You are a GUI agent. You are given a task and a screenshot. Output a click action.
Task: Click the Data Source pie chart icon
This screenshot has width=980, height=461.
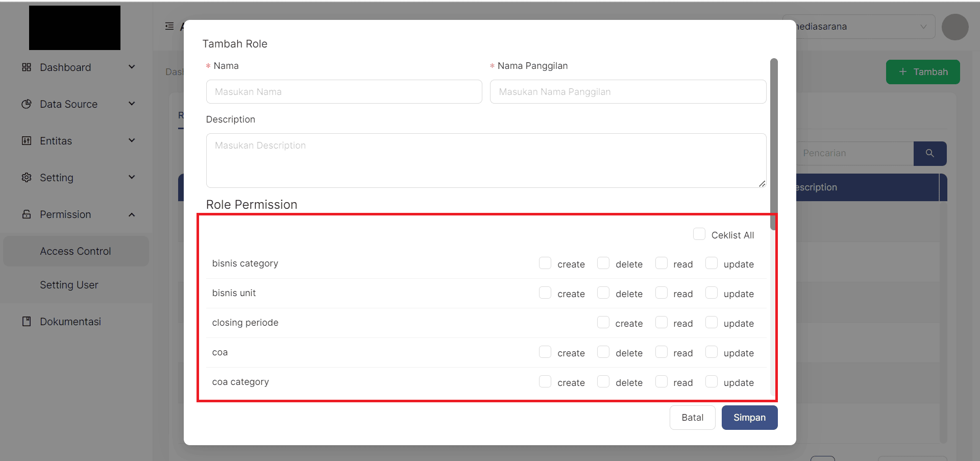[x=27, y=104]
